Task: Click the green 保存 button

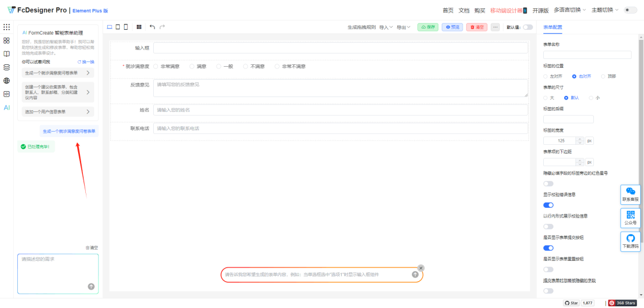Action: 428,27
